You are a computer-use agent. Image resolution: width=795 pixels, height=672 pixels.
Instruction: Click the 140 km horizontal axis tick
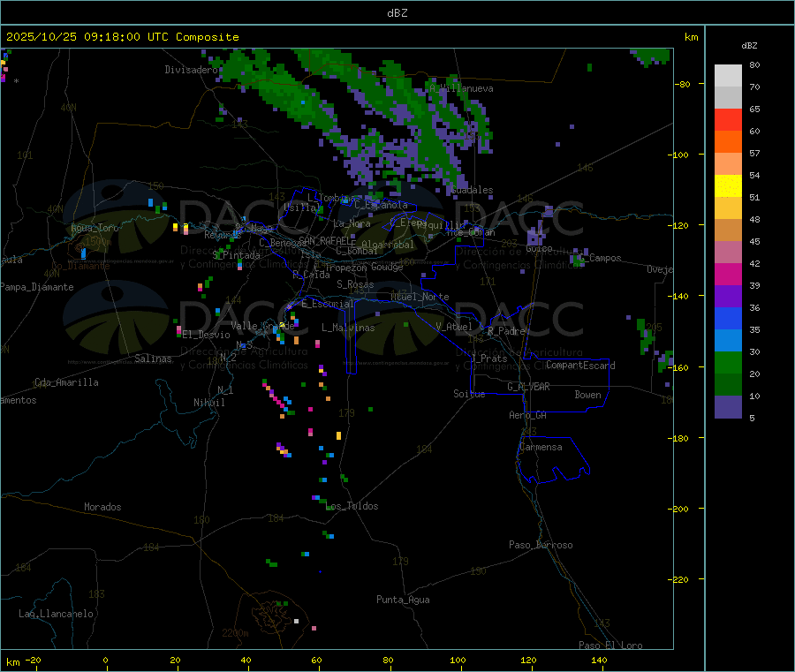(x=599, y=661)
